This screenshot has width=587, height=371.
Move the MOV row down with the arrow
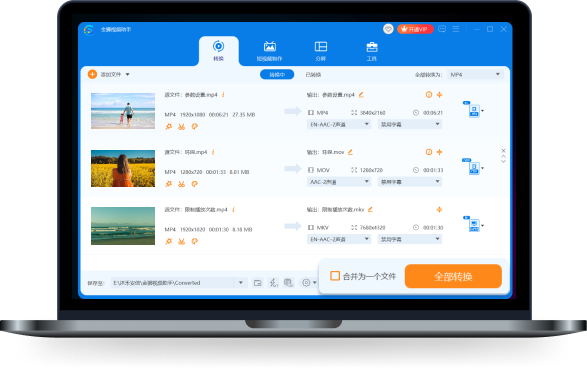point(504,161)
